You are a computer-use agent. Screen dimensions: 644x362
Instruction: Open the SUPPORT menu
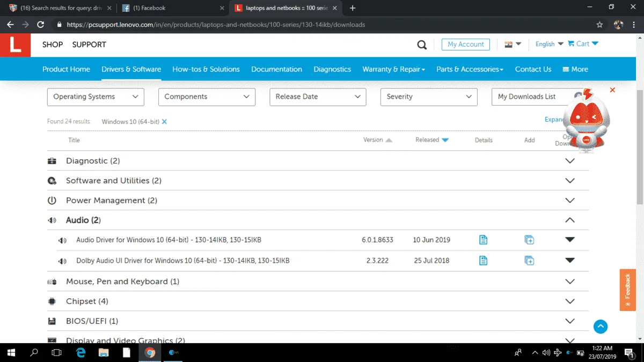[x=89, y=45]
